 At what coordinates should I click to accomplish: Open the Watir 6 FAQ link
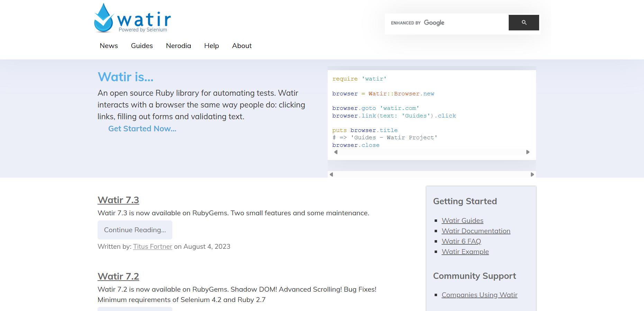pos(461,241)
